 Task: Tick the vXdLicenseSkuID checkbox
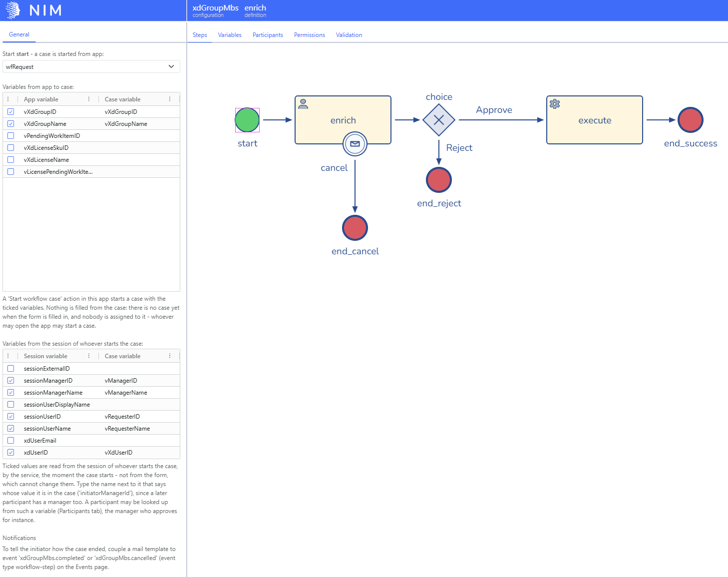click(x=10, y=148)
